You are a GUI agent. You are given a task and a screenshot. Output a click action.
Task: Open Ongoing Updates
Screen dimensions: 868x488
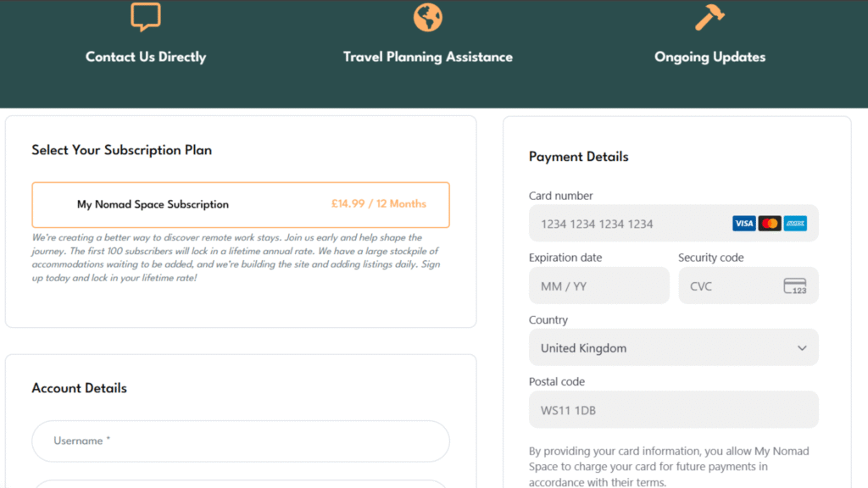pyautogui.click(x=709, y=57)
